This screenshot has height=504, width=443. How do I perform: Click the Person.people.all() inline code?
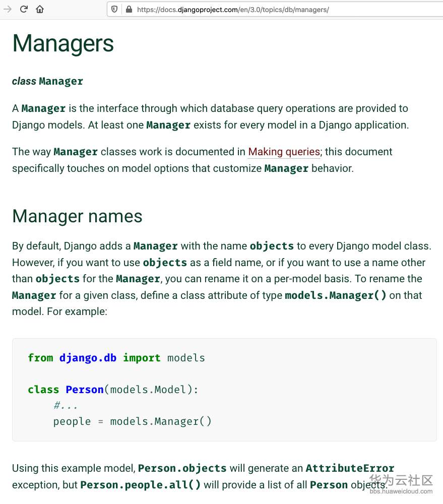(141, 485)
